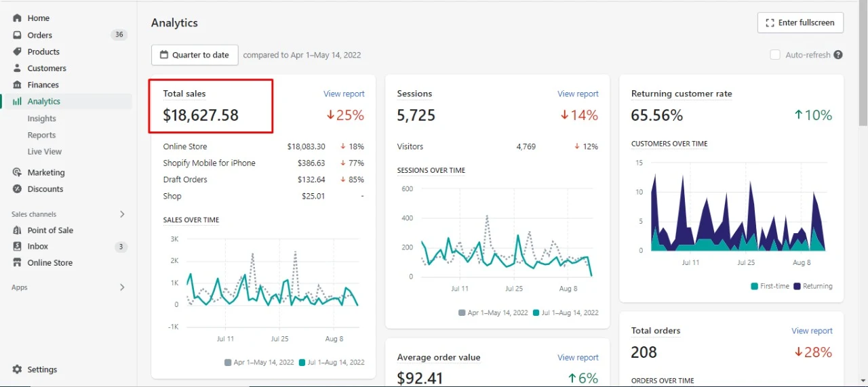Viewport: 868px width, 387px height.
Task: Click the Orders inbox icon
Action: [17, 35]
